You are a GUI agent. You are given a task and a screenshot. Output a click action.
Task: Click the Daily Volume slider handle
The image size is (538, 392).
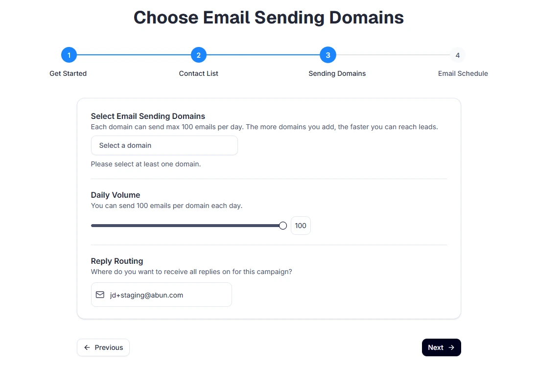[x=282, y=226]
